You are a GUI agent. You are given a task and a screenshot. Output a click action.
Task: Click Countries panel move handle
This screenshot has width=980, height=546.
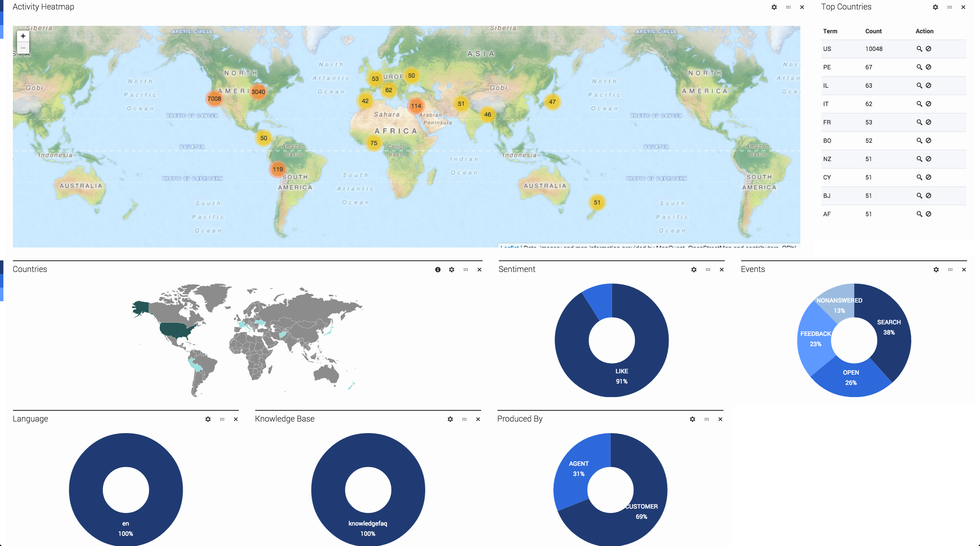click(x=465, y=270)
